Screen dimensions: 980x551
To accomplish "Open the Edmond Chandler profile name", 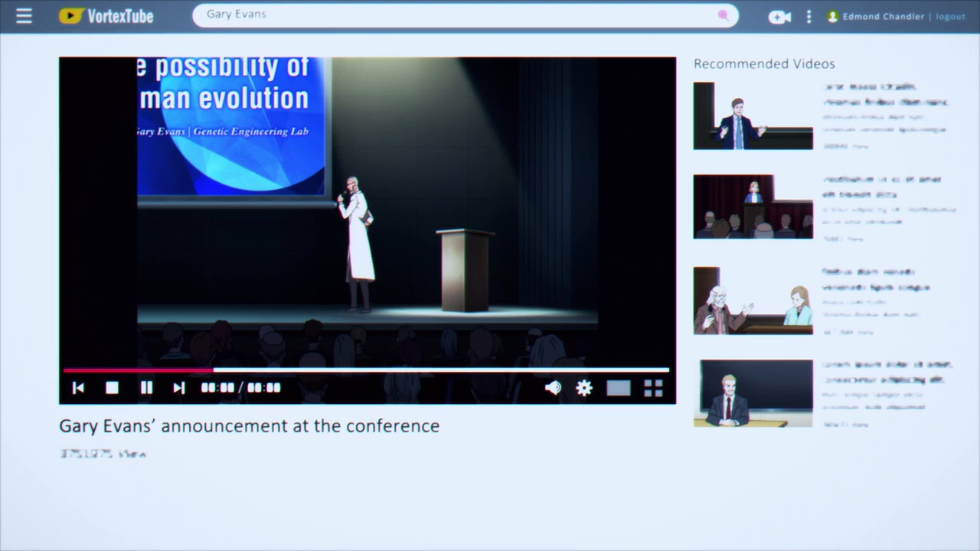I will (x=883, y=17).
